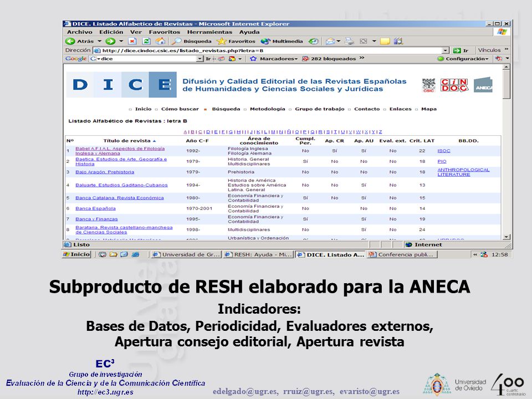Go to the Metodología page link

267,109
